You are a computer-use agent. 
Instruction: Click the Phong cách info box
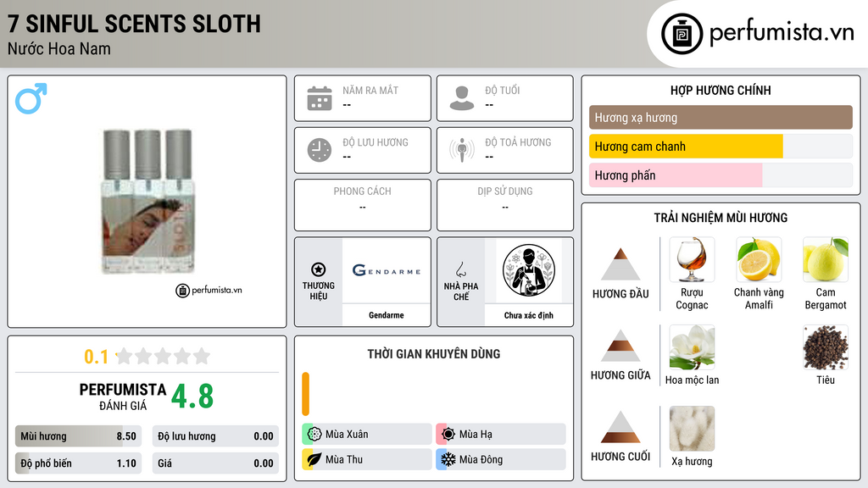pyautogui.click(x=363, y=205)
